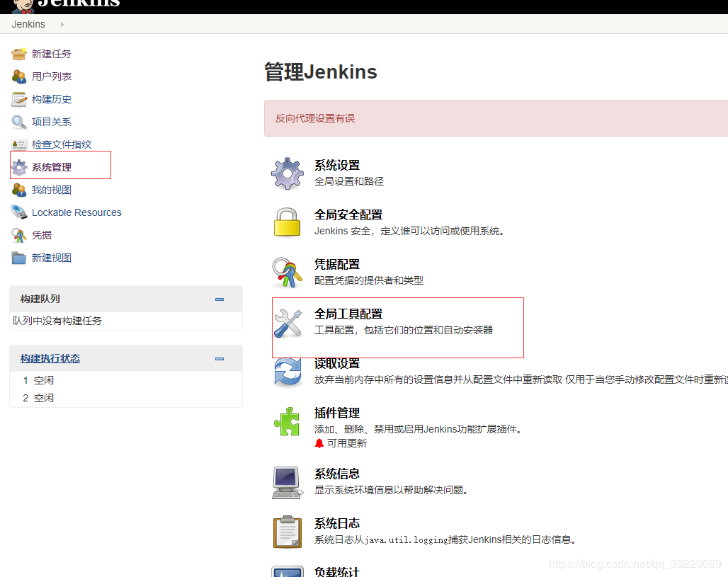Open 系统信息 title link
The image size is (728, 577).
click(337, 474)
